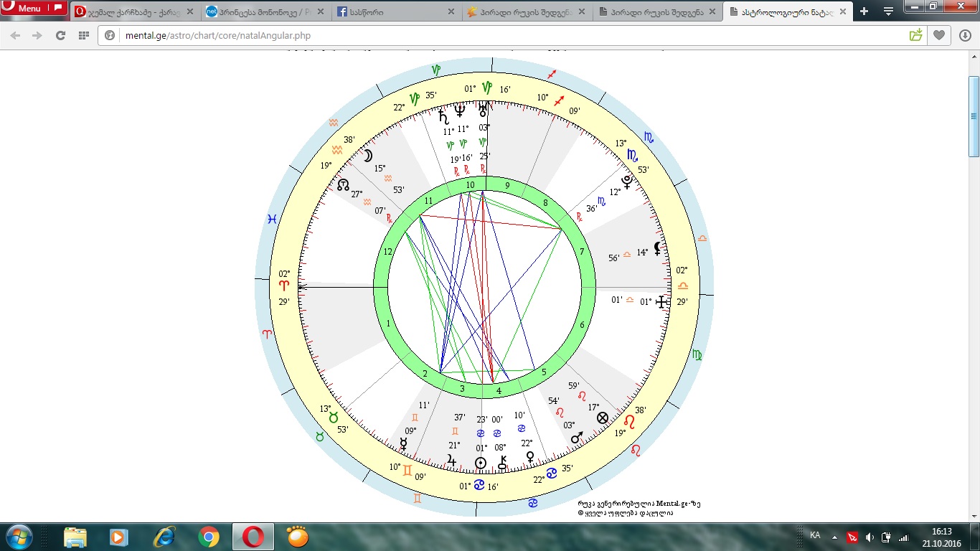Select the Jupiter glyph
Screen dimensions: 980x551
452,460
